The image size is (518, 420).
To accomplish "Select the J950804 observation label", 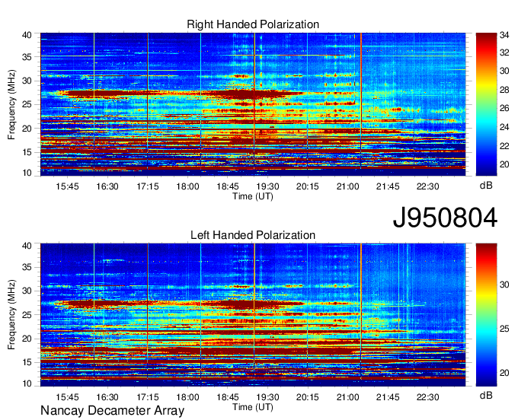I will [x=445, y=218].
